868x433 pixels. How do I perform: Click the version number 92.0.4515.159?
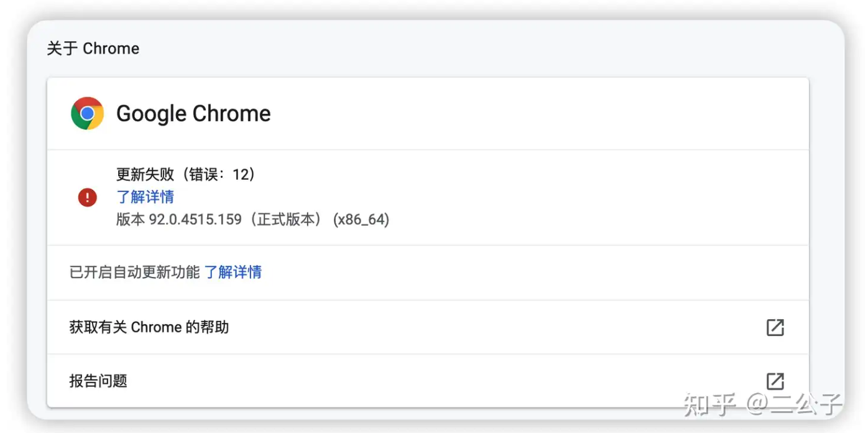[x=195, y=220]
